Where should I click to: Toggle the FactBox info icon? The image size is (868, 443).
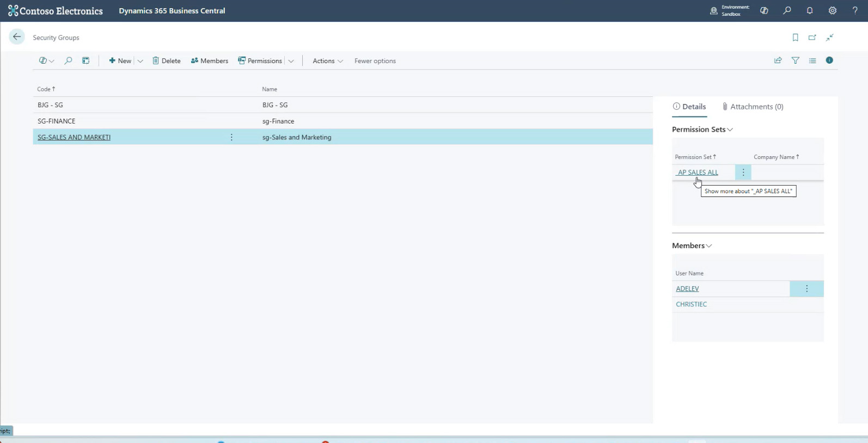(829, 60)
